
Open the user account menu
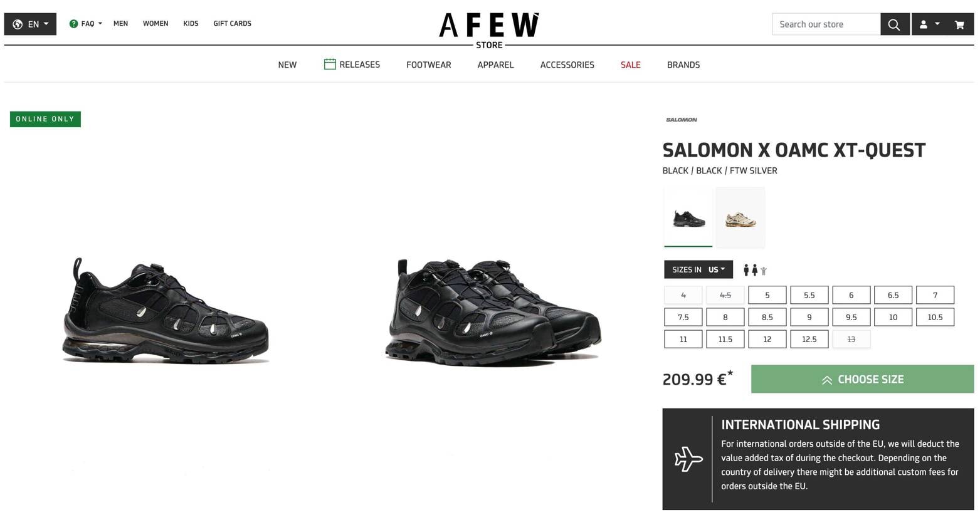tap(929, 24)
